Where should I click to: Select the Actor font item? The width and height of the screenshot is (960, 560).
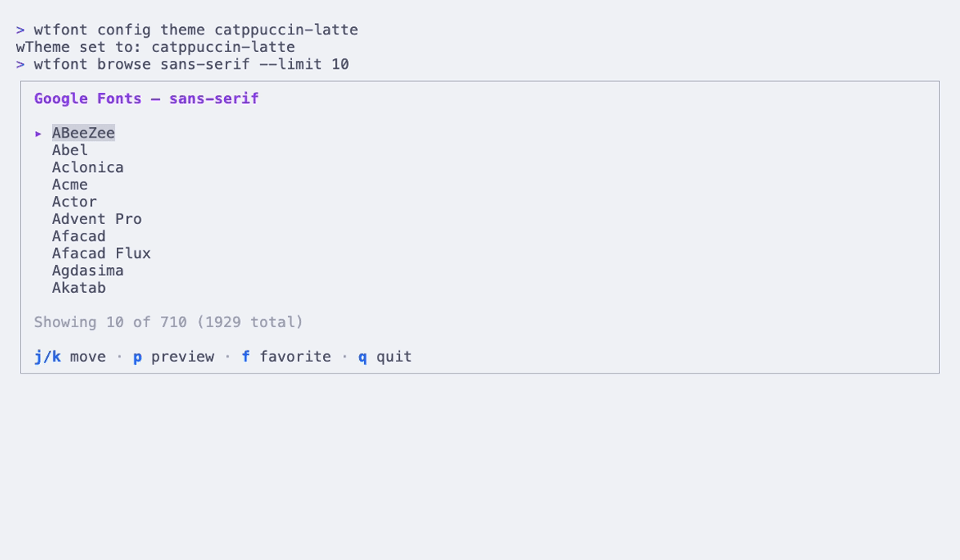point(74,202)
